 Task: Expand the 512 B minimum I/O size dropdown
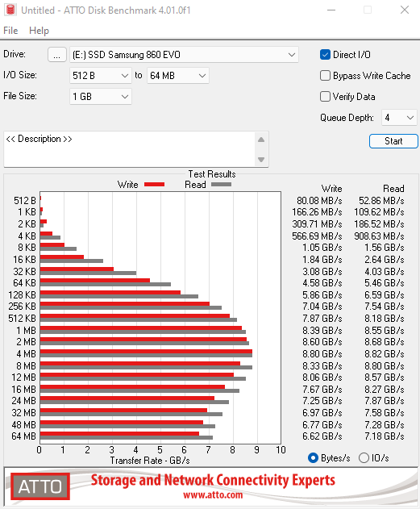tap(101, 76)
